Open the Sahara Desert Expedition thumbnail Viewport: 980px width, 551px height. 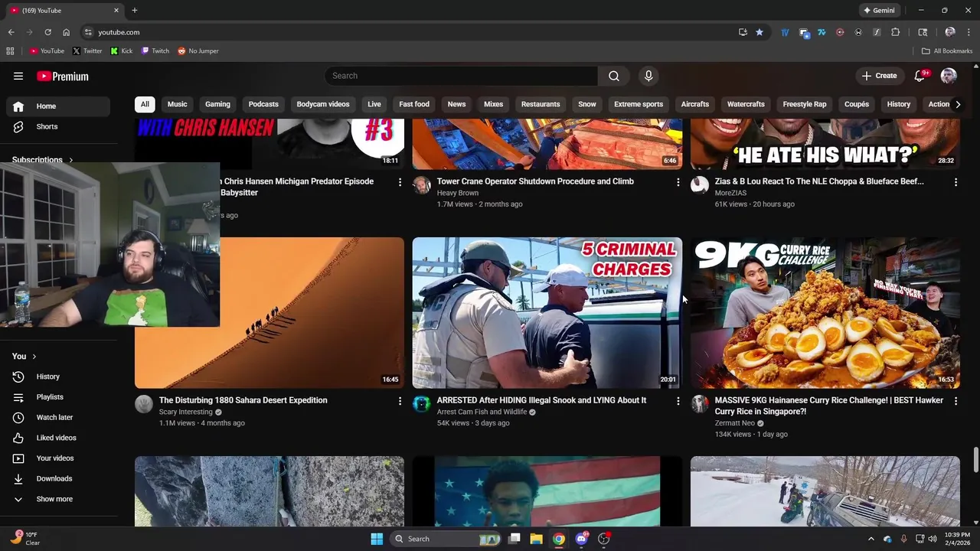click(x=269, y=313)
